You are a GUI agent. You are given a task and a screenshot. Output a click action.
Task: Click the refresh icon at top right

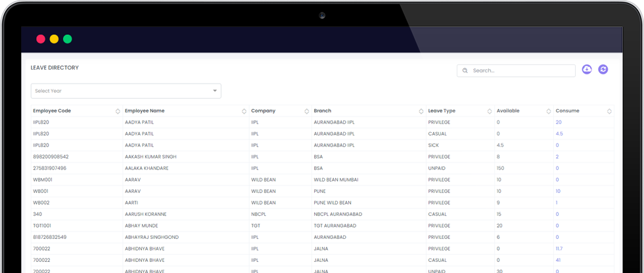pos(603,70)
